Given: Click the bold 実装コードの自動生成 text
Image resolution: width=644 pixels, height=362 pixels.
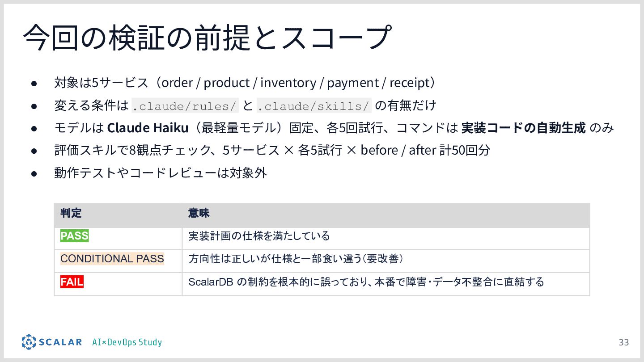Looking at the screenshot, I should click(523, 128).
